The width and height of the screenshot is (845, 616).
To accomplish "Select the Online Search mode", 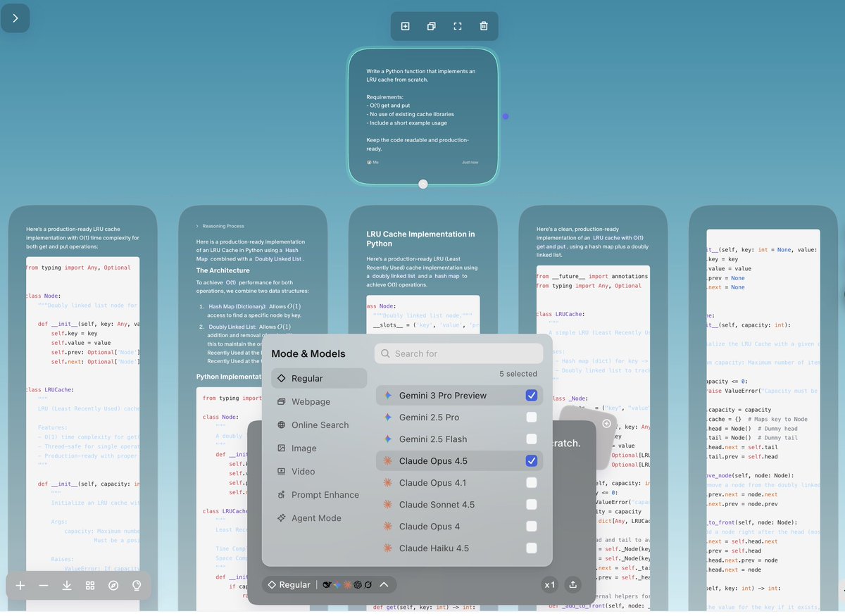I will point(319,425).
